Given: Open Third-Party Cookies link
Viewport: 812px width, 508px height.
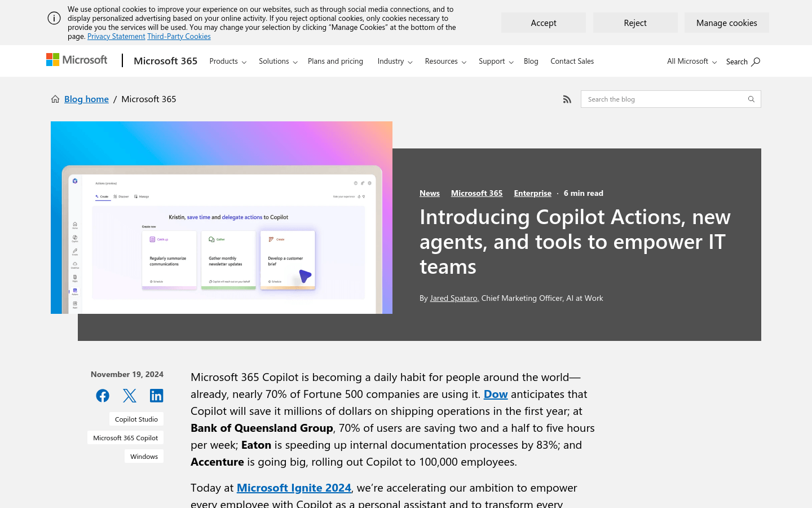Looking at the screenshot, I should click(x=179, y=36).
